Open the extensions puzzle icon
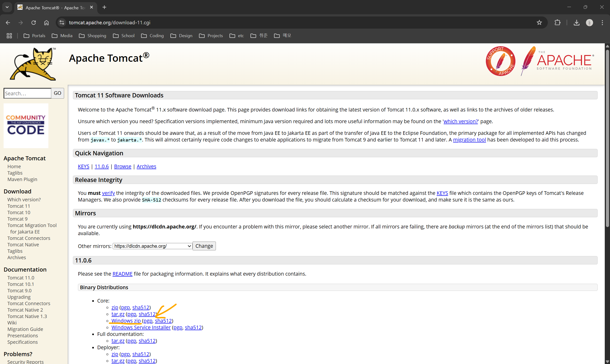The width and height of the screenshot is (610, 364). coord(557,23)
